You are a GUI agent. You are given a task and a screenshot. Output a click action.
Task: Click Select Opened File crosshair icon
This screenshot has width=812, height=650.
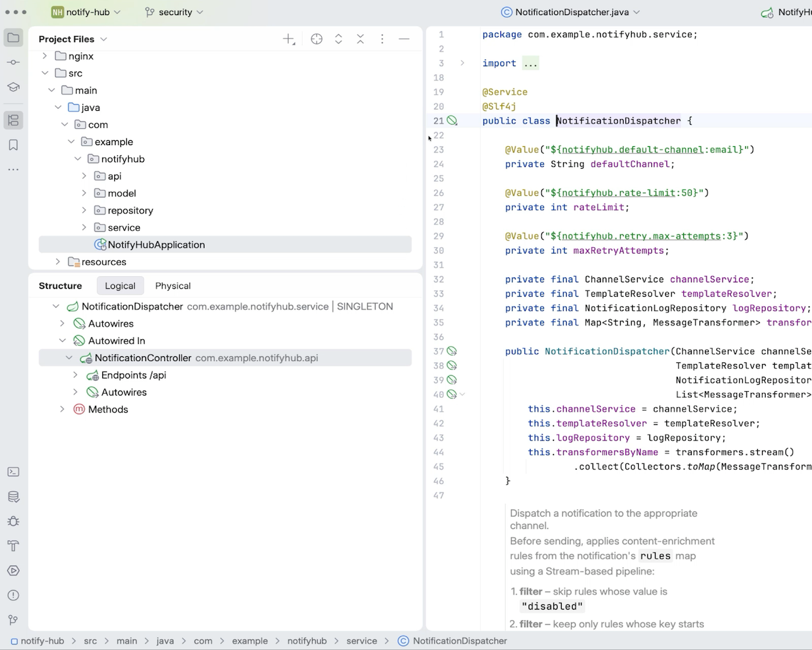point(316,39)
